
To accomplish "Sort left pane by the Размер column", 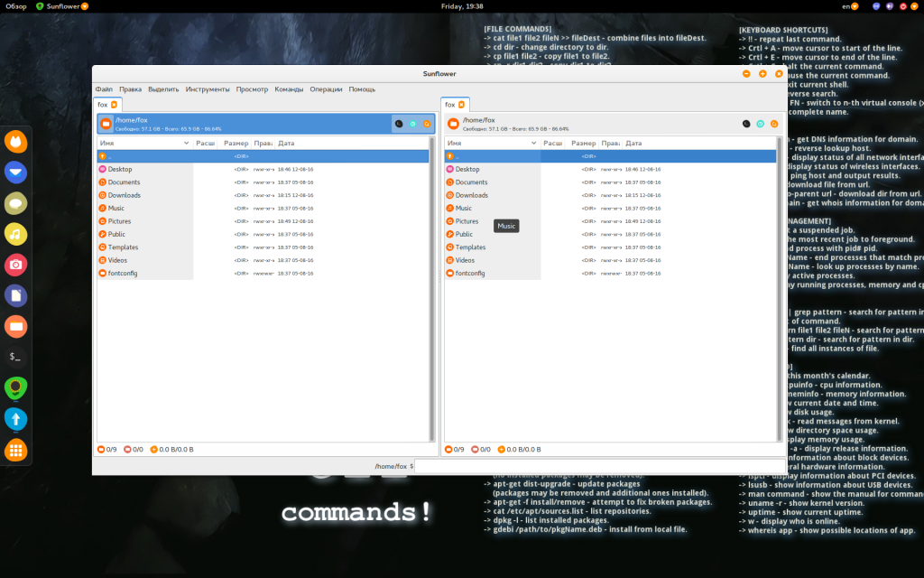I will tap(236, 144).
